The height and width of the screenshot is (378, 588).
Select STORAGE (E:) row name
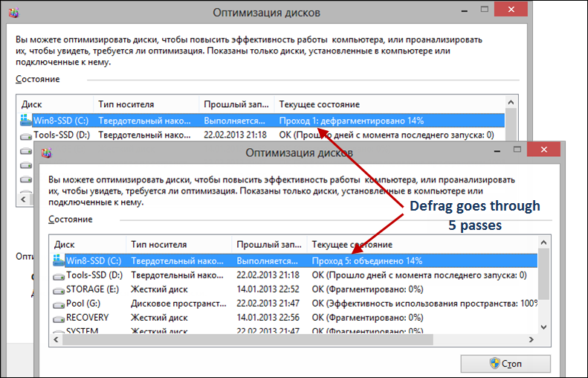92,289
